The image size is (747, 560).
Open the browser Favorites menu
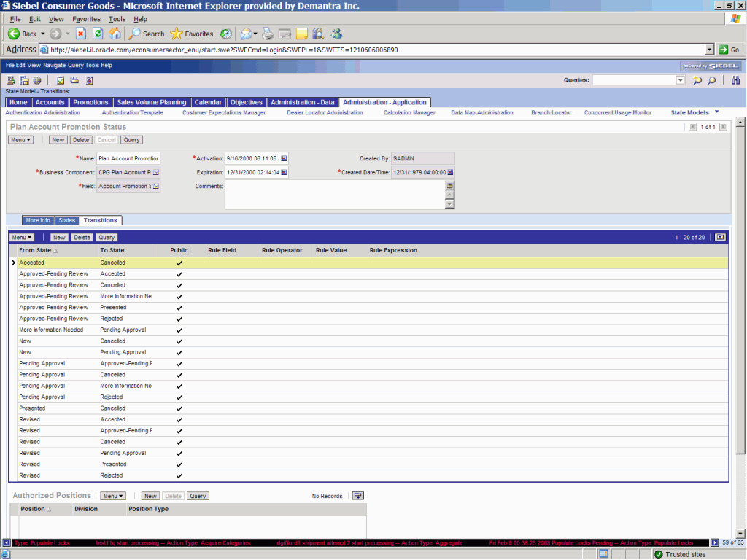(86, 19)
